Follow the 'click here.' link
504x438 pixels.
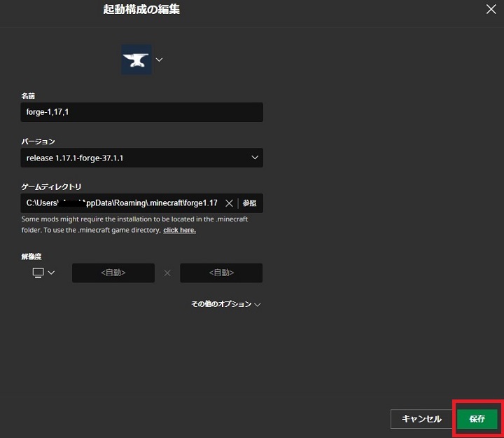tap(179, 230)
